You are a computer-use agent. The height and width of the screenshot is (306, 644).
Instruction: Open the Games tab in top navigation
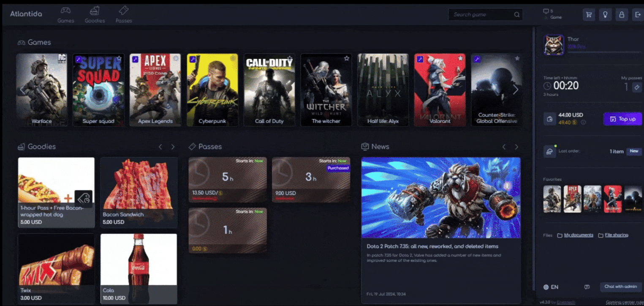(x=65, y=15)
